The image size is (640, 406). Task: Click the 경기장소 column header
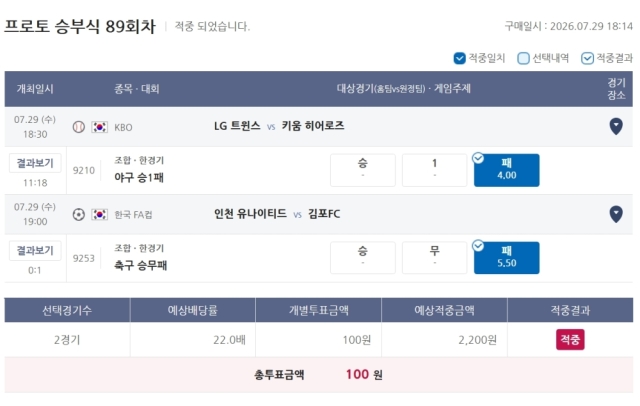[x=616, y=89]
